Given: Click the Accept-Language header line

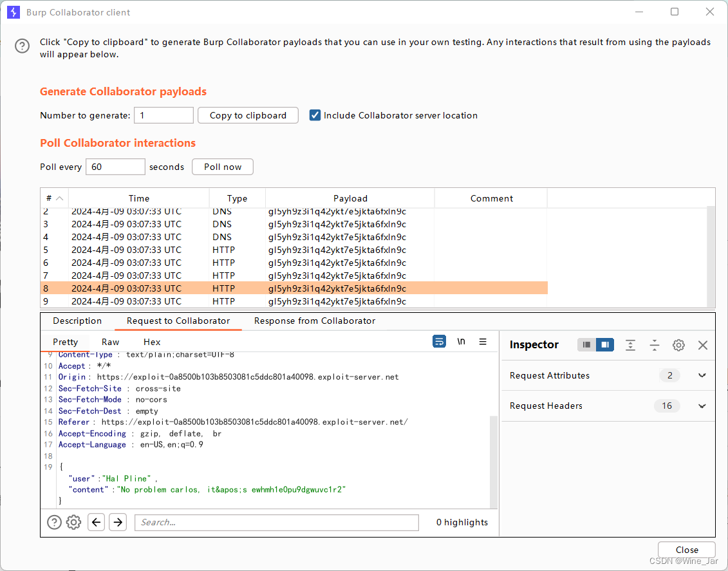Looking at the screenshot, I should point(131,445).
